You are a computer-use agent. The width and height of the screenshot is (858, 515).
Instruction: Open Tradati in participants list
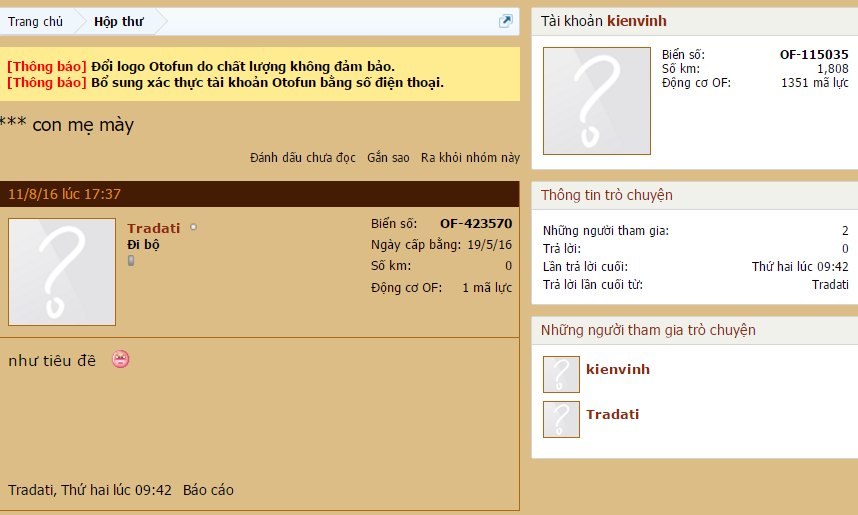pyautogui.click(x=612, y=414)
